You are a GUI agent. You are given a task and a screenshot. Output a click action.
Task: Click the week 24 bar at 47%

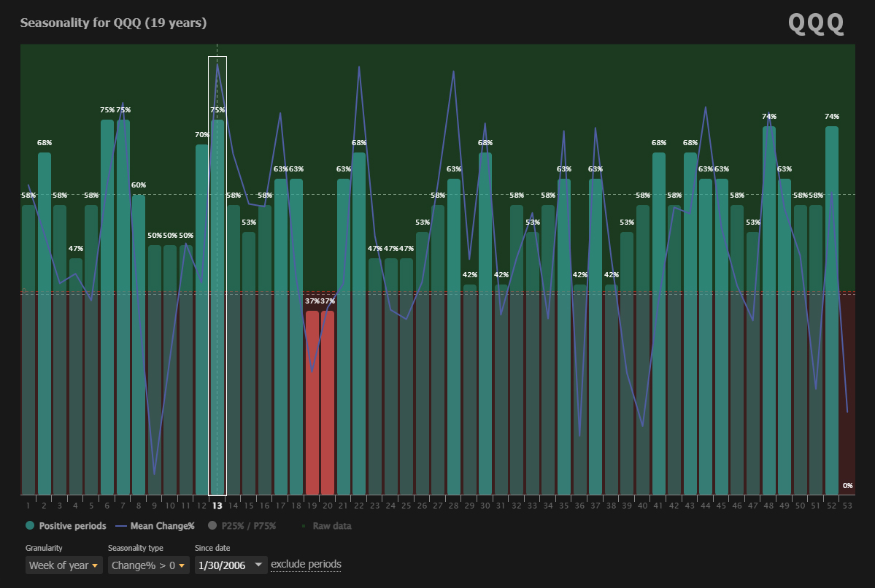pos(390,376)
